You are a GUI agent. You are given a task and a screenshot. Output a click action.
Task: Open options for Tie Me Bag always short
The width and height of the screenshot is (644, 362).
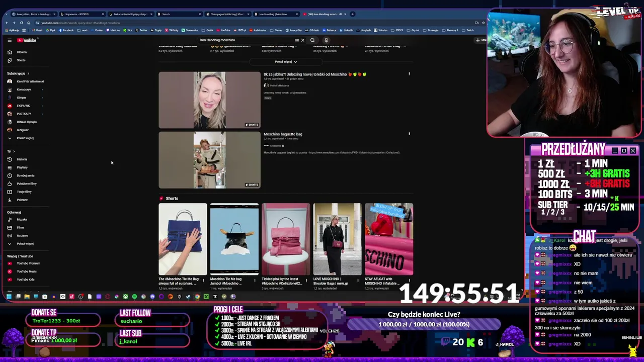pyautogui.click(x=203, y=280)
